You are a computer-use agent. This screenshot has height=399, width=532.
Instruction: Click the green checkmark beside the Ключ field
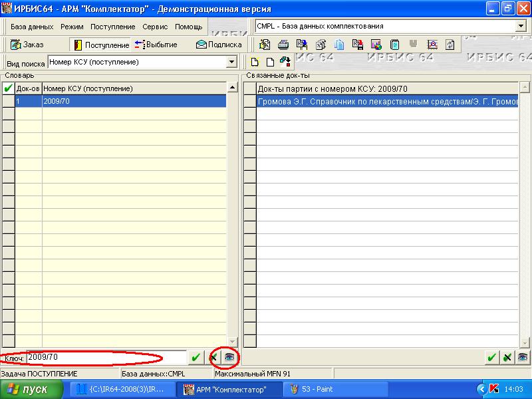[x=196, y=358]
